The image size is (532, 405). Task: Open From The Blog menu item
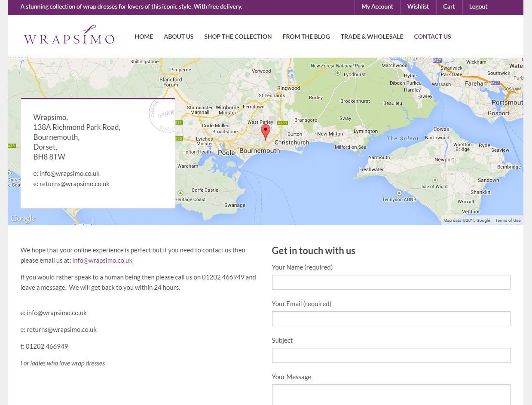306,37
